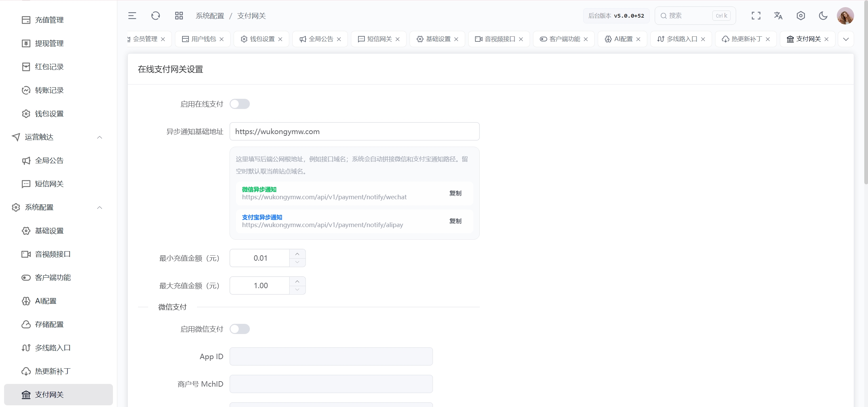The width and height of the screenshot is (868, 407).
Task: Open the language translation icon
Action: click(778, 16)
